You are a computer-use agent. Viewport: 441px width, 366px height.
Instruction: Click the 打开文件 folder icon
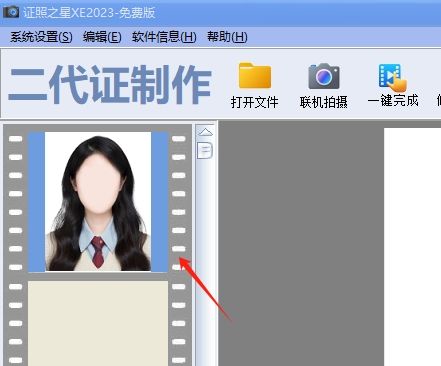(x=255, y=76)
